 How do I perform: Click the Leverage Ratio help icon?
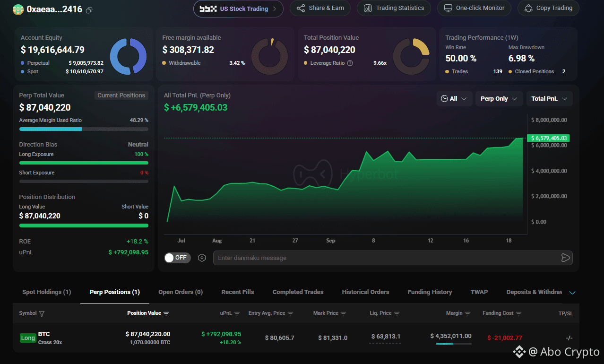[350, 63]
